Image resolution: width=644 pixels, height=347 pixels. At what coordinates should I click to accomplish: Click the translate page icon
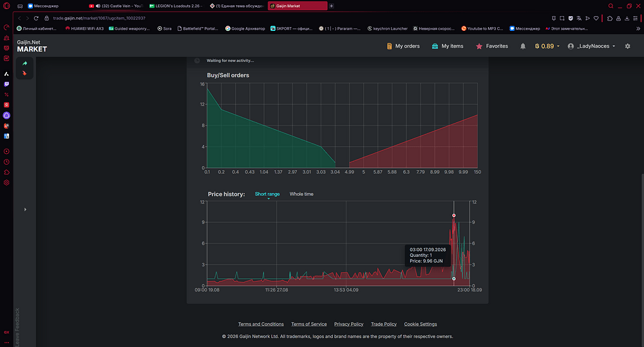[579, 18]
